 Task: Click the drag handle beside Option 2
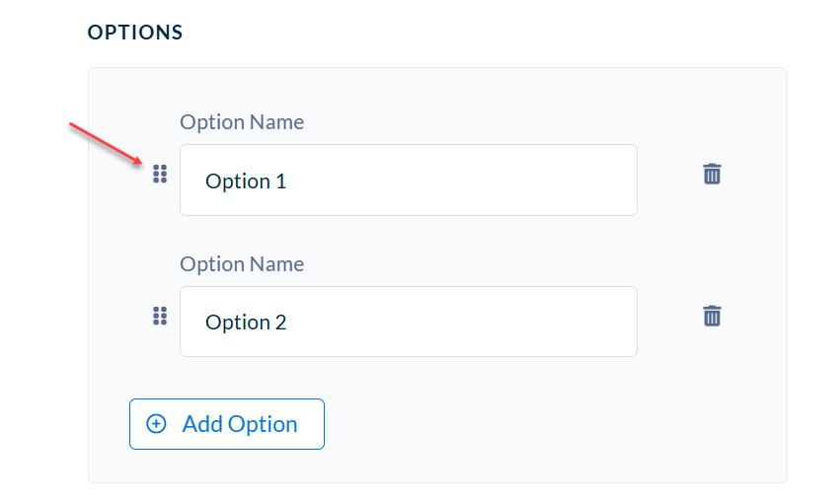coord(160,316)
